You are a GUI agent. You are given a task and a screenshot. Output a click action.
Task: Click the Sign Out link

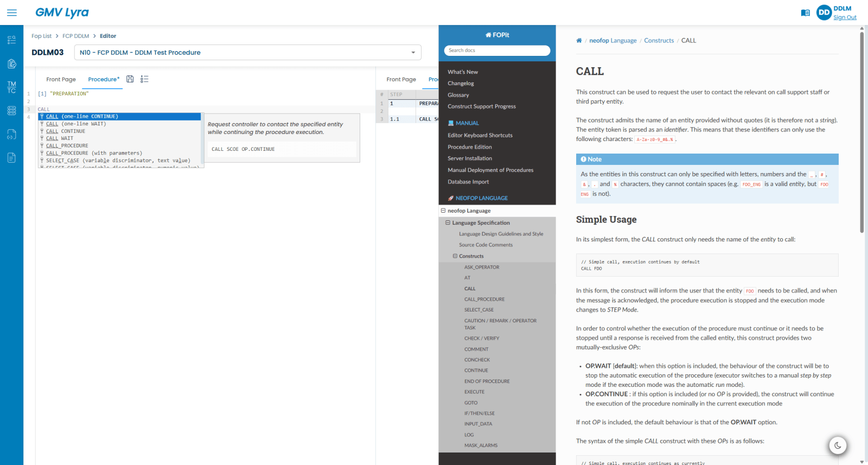point(845,17)
